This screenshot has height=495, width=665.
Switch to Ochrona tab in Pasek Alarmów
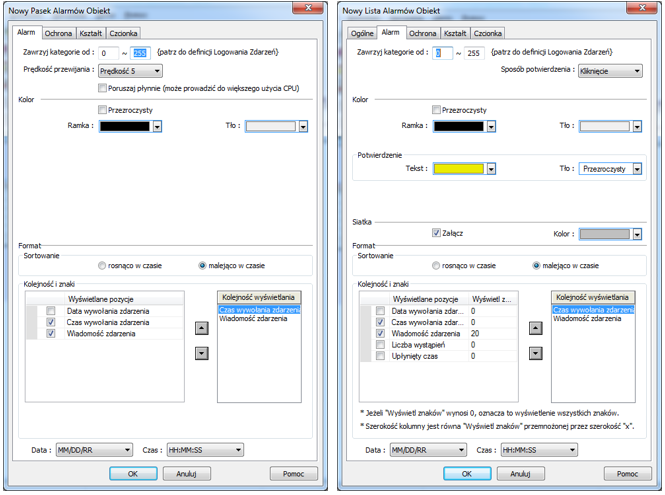pyautogui.click(x=59, y=33)
